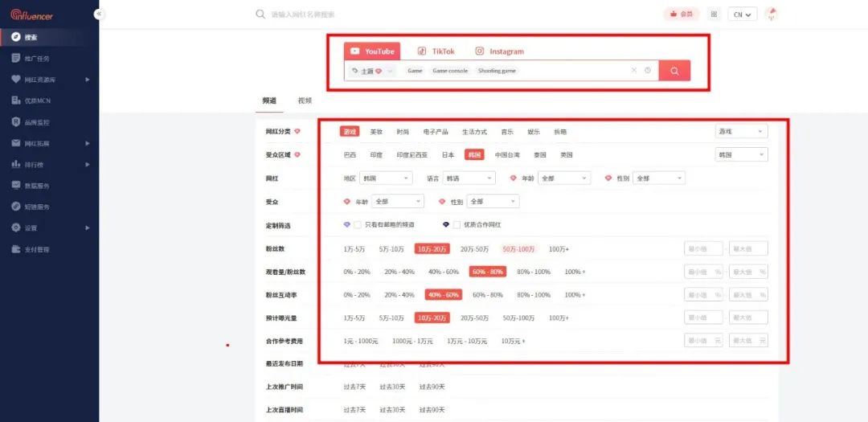Switch to the 频道 tab

[269, 100]
